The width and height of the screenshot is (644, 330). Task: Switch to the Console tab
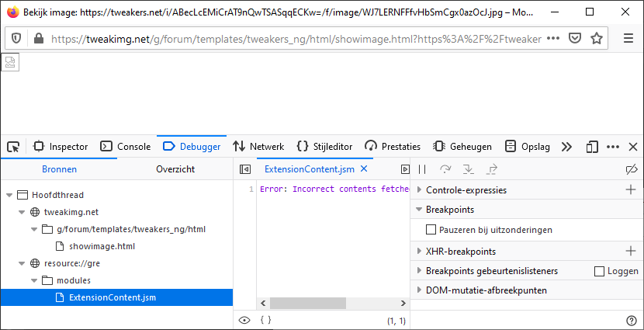coord(126,147)
